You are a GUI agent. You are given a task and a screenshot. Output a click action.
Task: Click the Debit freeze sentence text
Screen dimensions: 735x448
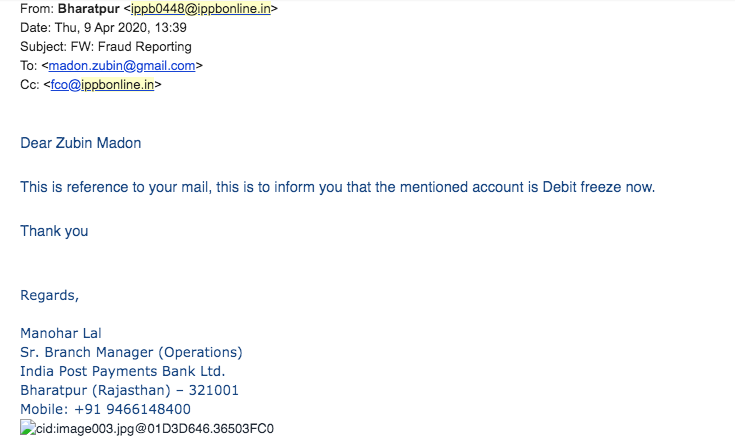pyautogui.click(x=338, y=187)
